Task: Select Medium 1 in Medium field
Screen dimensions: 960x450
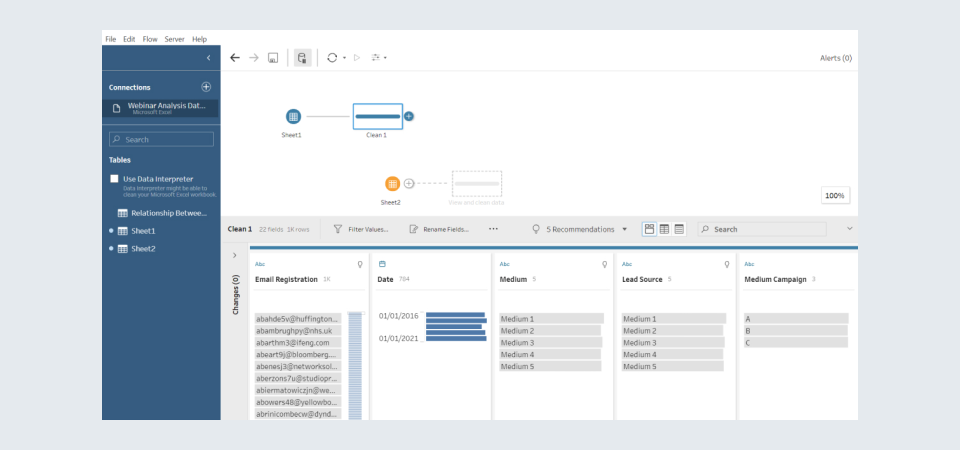Action: tap(552, 319)
